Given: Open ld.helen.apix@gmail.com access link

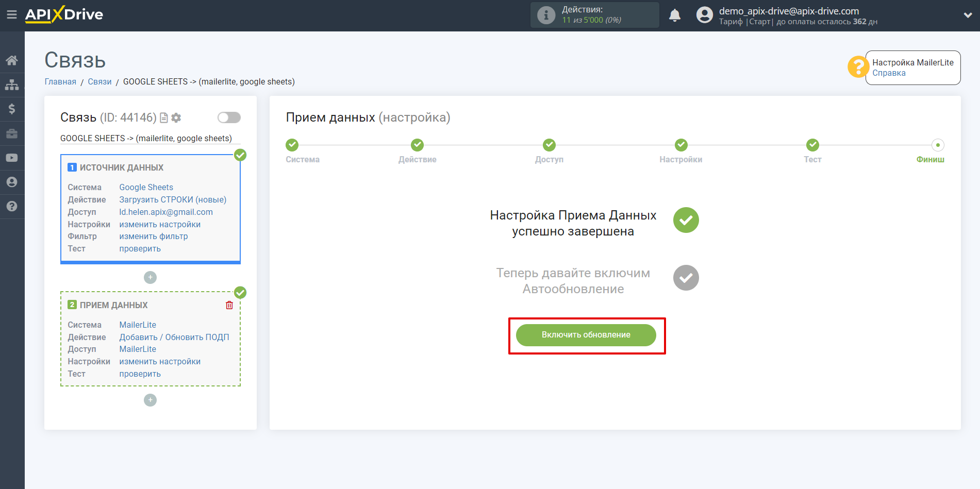Looking at the screenshot, I should pos(166,212).
